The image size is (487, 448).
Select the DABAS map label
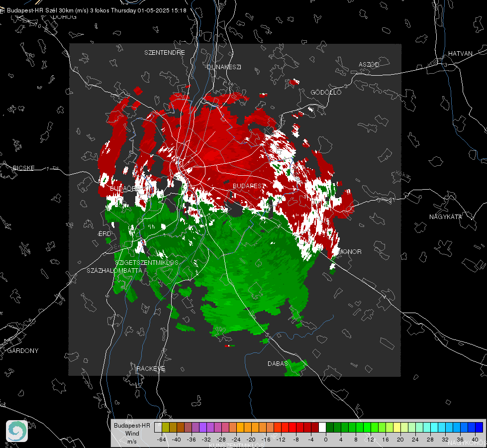coord(278,363)
